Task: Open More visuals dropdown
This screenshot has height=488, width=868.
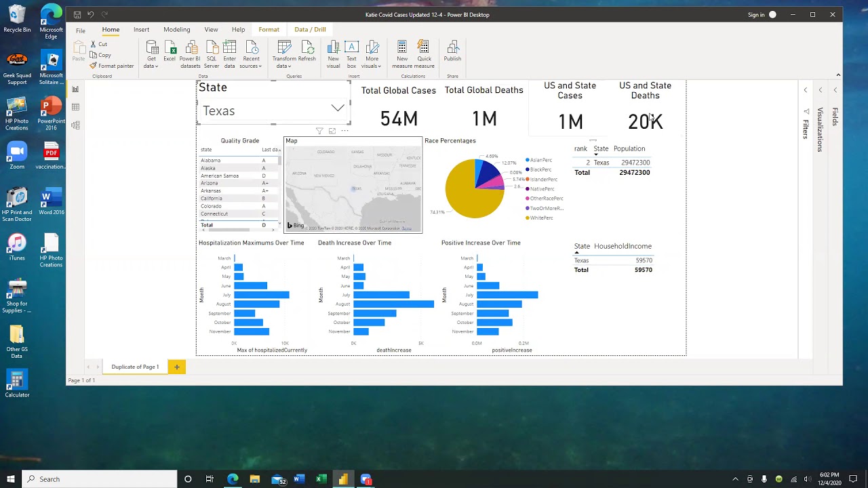Action: tap(372, 54)
